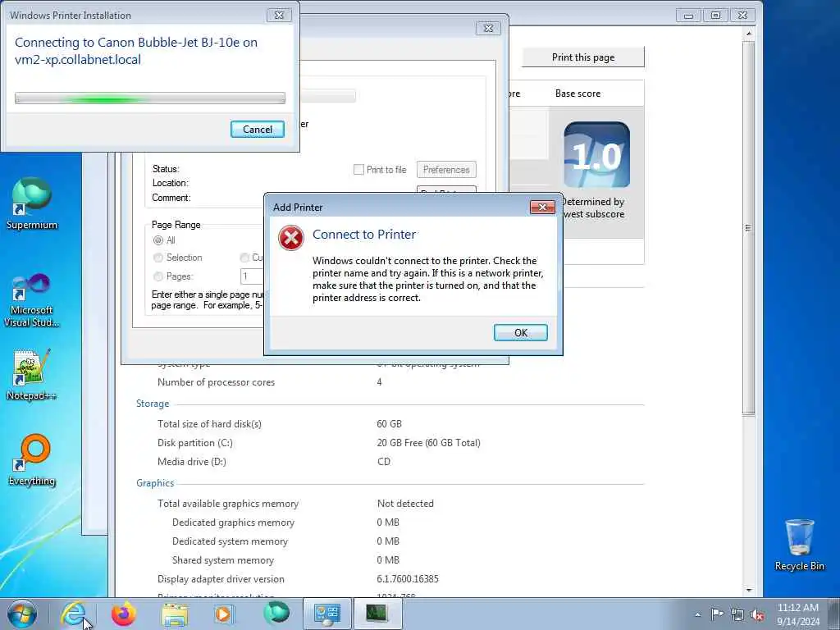Open the Windows Start menu
The height and width of the screenshot is (630, 840).
tap(22, 614)
